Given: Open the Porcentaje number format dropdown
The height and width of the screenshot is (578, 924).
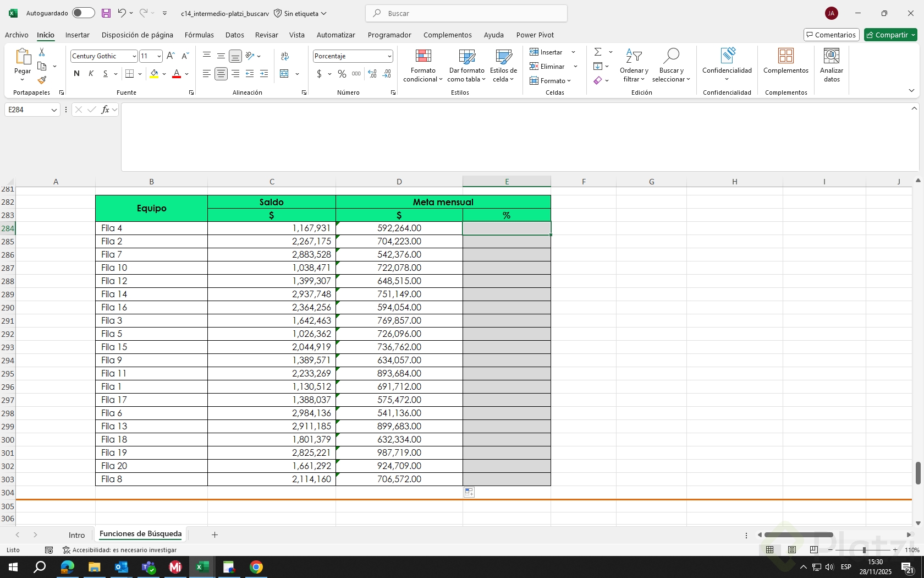Looking at the screenshot, I should [x=389, y=56].
